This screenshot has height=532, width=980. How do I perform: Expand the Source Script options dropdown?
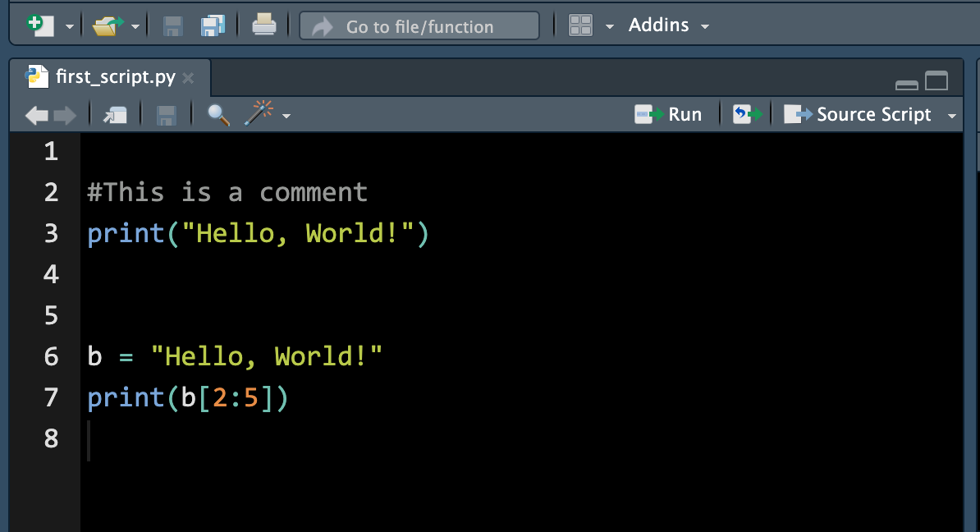point(952,114)
